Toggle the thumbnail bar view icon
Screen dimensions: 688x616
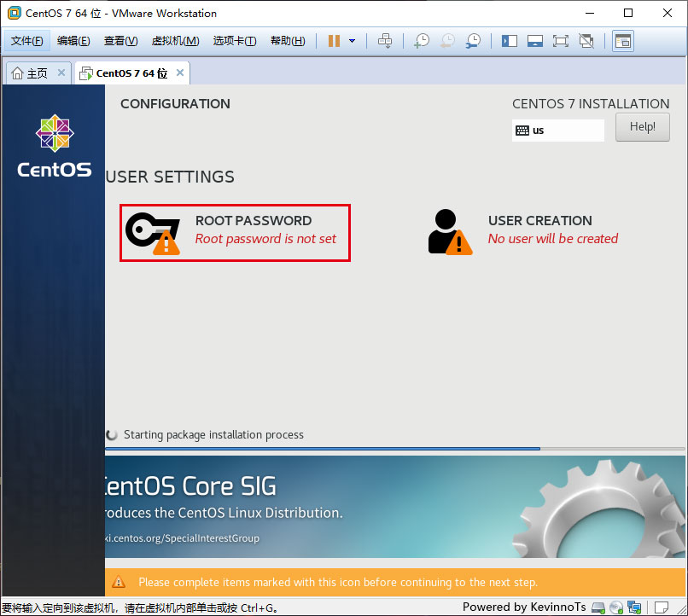pos(535,41)
